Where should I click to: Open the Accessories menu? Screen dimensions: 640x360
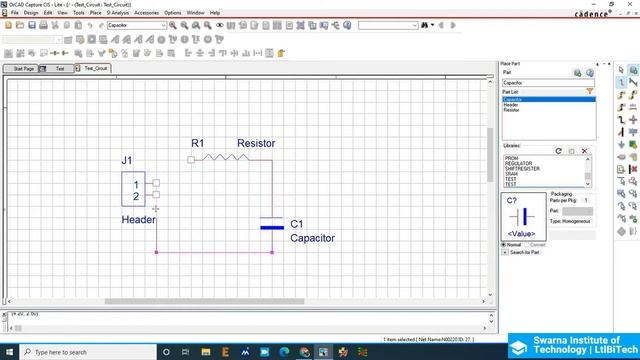point(147,13)
